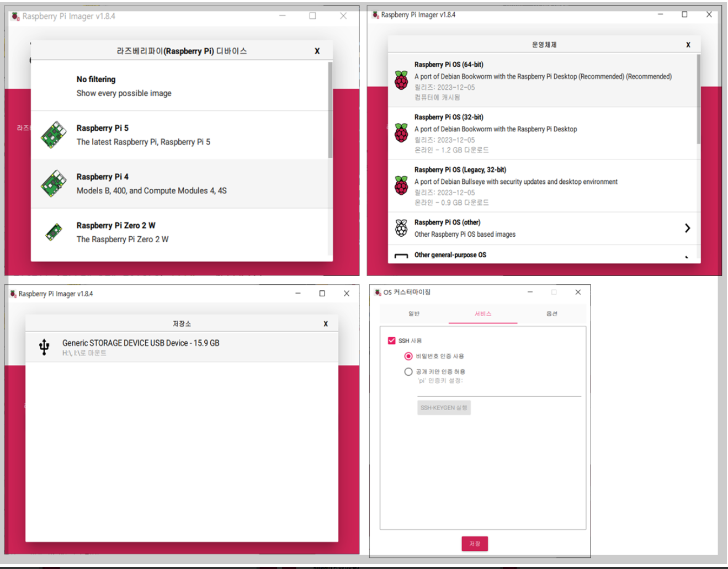Toggle the SSH 사용 checkbox
The width and height of the screenshot is (728, 569).
tap(392, 341)
